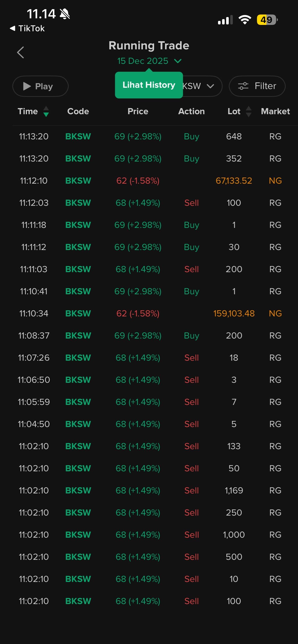The height and width of the screenshot is (644, 298).
Task: Tap the Code column header
Action: [x=78, y=111]
